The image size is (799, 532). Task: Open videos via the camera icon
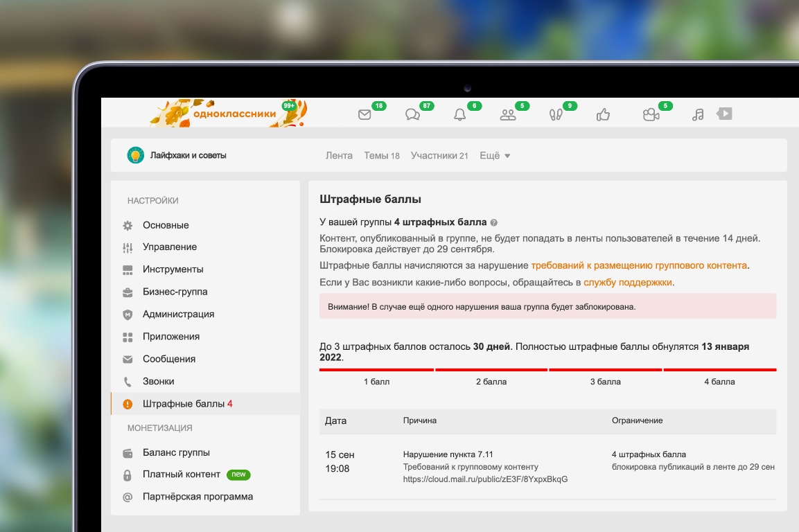[x=650, y=115]
